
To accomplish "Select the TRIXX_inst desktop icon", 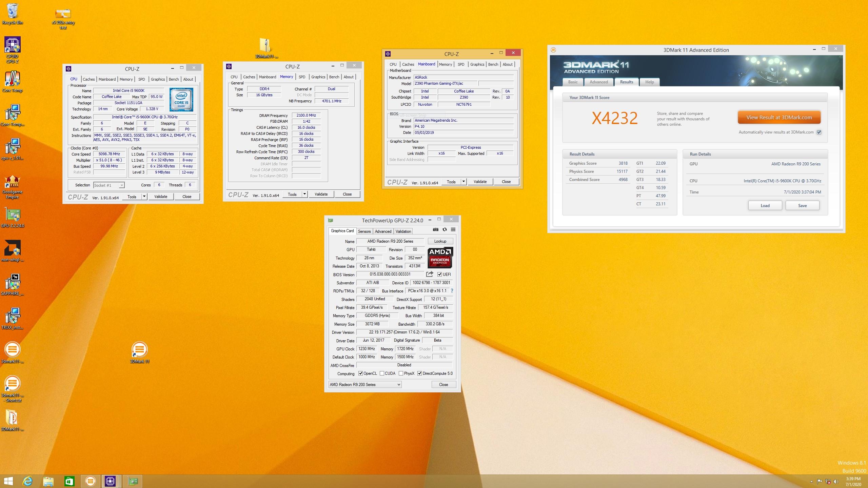I will pyautogui.click(x=13, y=319).
